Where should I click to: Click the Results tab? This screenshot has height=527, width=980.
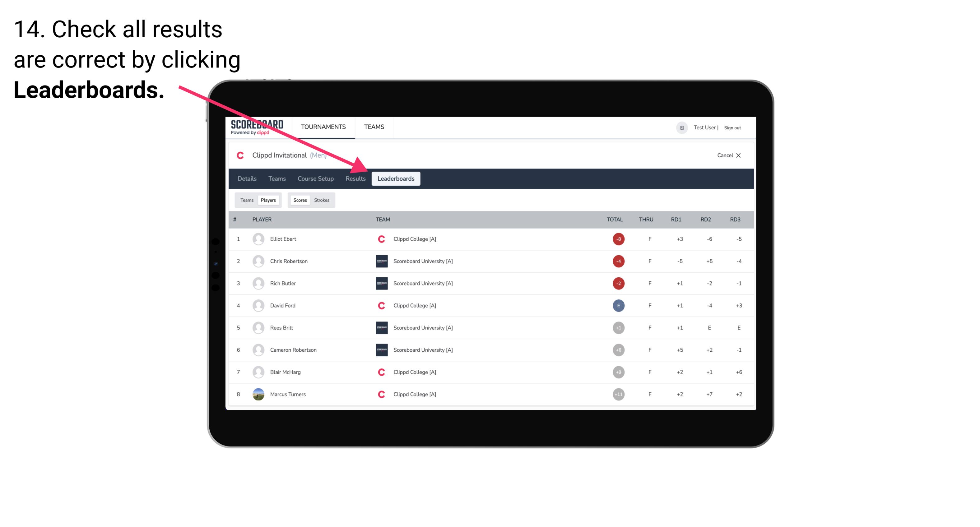(355, 179)
